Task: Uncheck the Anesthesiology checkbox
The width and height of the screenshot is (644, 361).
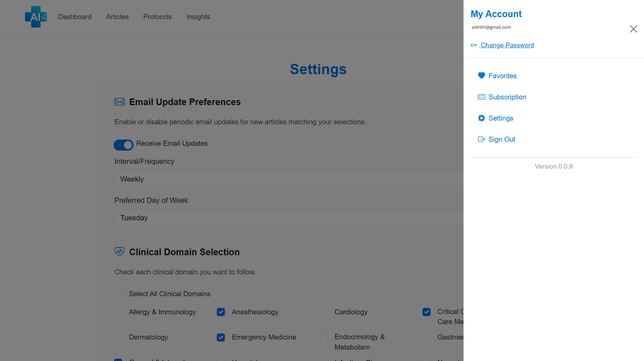Action: pos(221,312)
